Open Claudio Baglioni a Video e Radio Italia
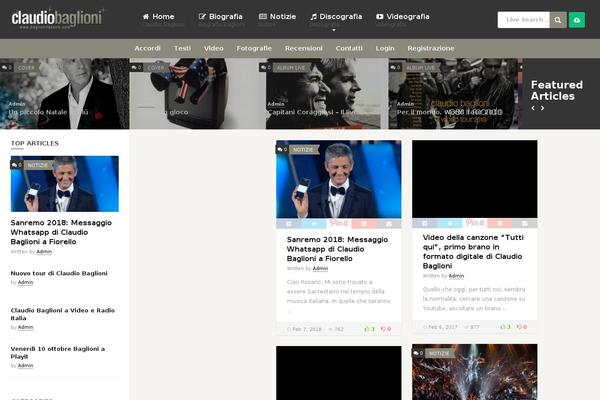600x400 pixels. (x=63, y=314)
